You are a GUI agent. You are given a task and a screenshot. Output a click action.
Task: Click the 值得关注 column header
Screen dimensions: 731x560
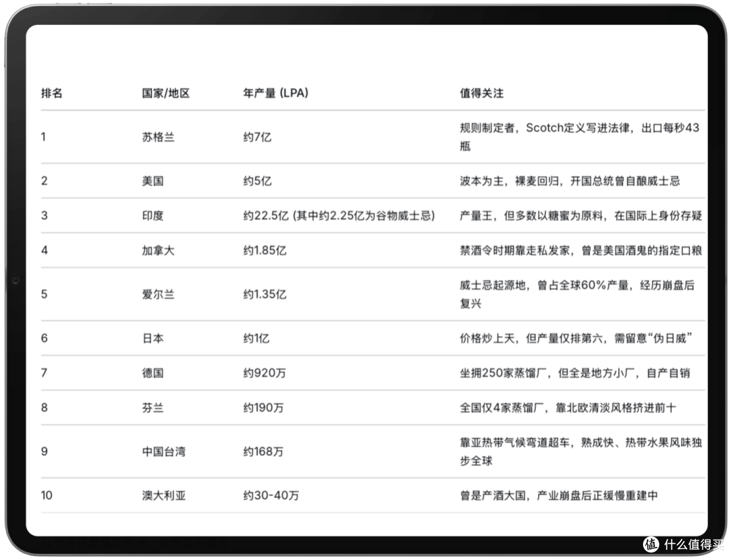click(482, 93)
